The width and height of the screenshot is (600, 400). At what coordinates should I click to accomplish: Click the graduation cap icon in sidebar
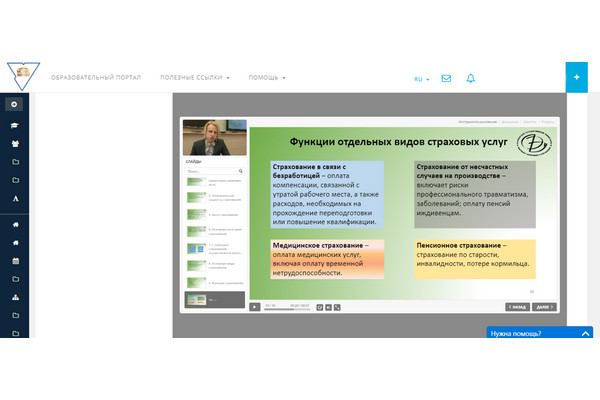15,126
